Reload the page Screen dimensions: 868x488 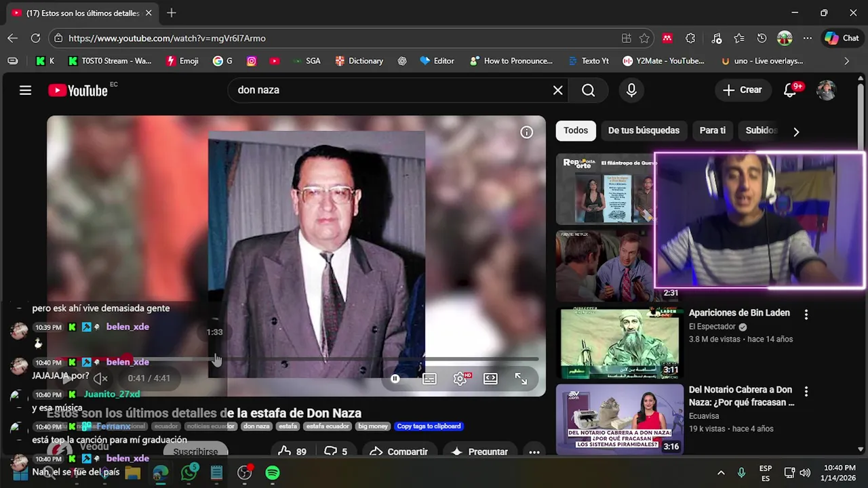(35, 39)
